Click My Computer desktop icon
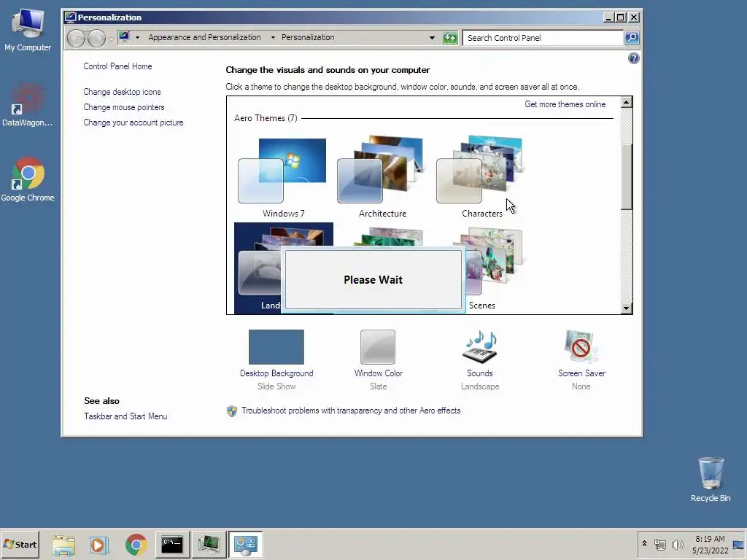The image size is (747, 560). 28,29
